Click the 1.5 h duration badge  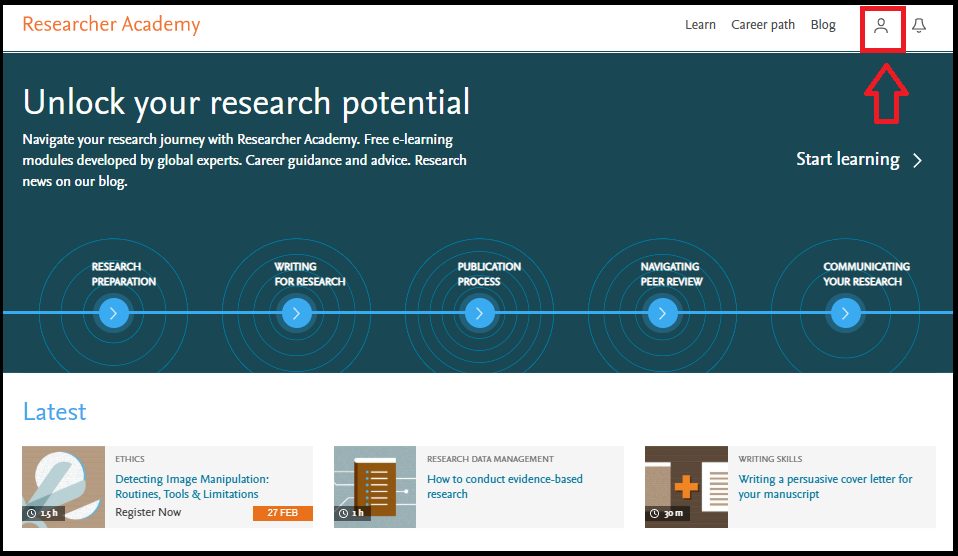point(43,513)
